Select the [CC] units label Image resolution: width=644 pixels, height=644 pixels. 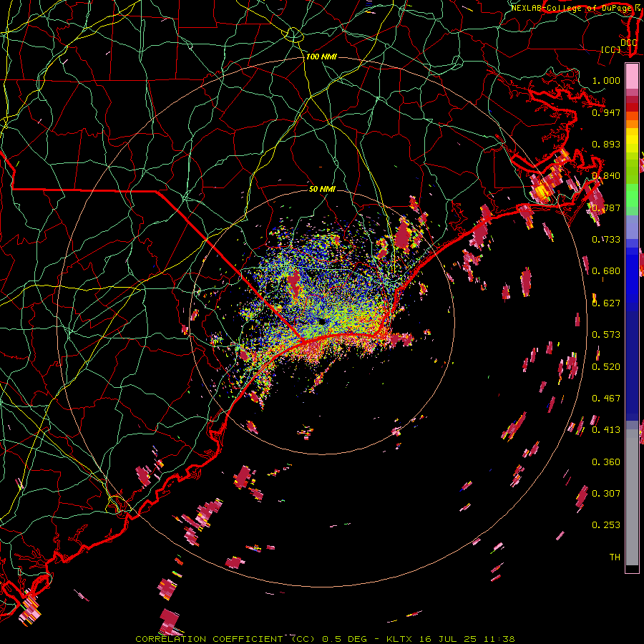(x=611, y=49)
